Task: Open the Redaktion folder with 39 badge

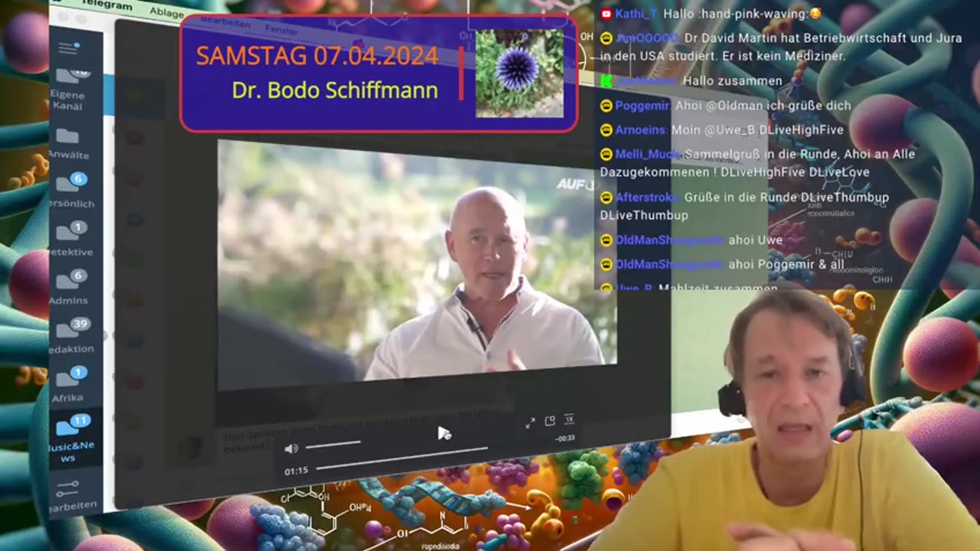Action: point(71,335)
